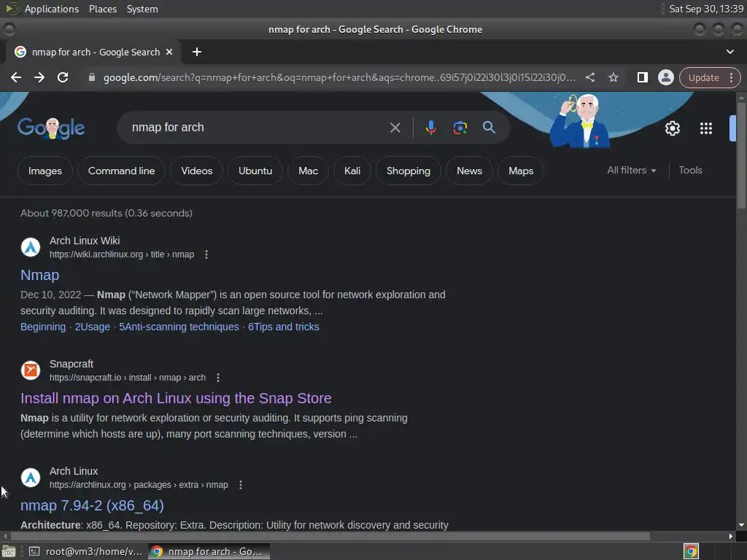Submit search with magnifier icon
The image size is (747, 560).
[x=489, y=127]
